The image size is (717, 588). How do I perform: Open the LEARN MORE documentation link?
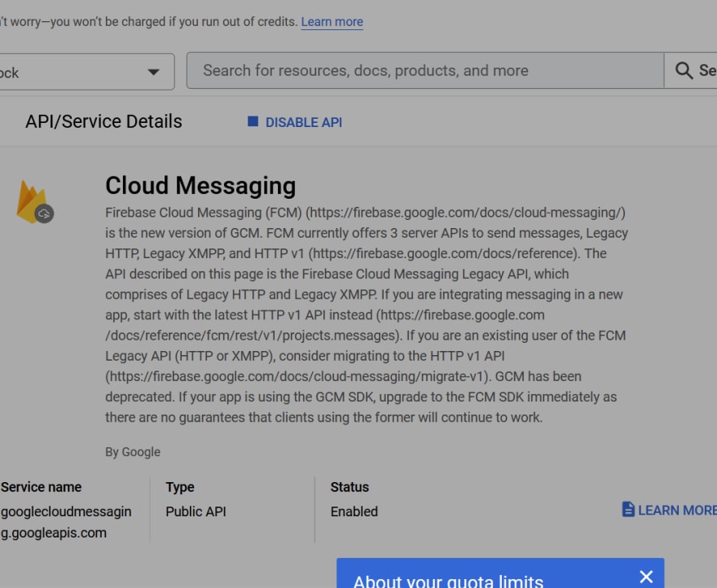[x=670, y=510]
